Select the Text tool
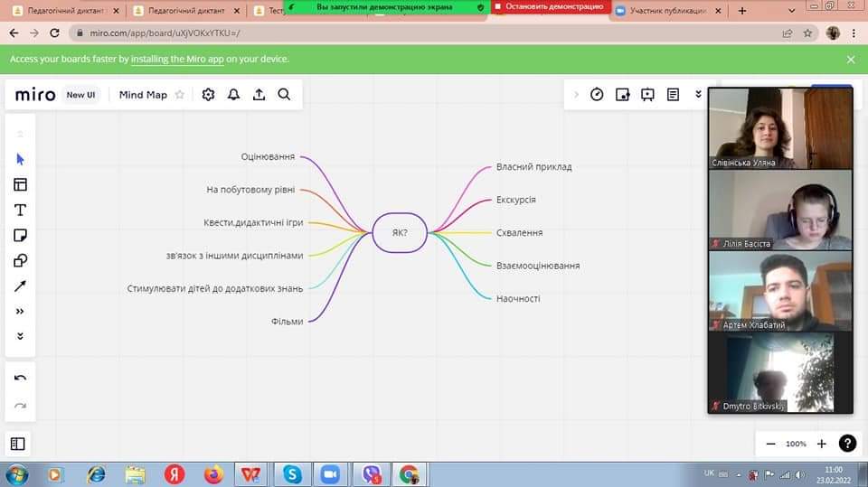 [21, 211]
